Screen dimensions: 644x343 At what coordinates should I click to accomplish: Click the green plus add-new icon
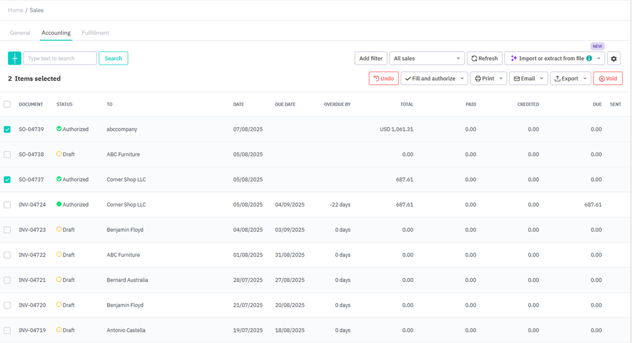[15, 58]
